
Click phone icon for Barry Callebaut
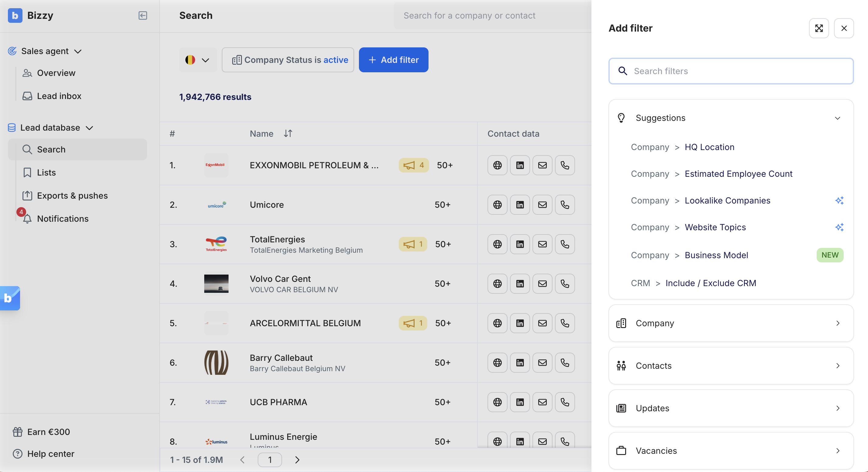(565, 363)
